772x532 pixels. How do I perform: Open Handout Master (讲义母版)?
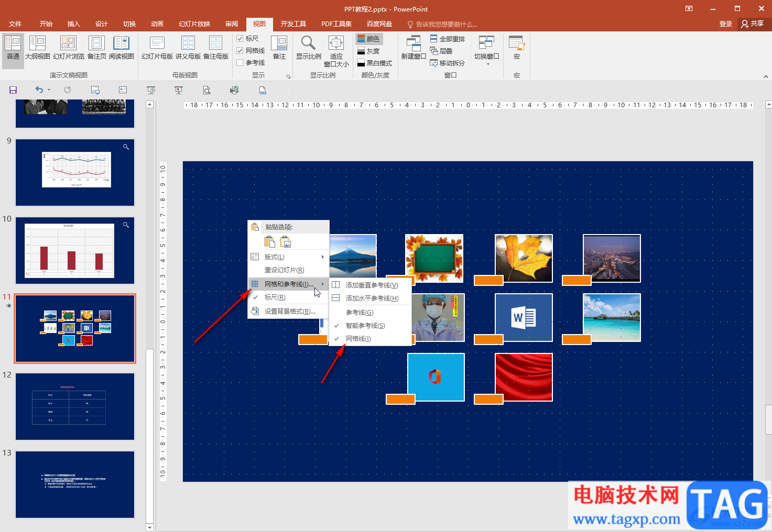(188, 48)
